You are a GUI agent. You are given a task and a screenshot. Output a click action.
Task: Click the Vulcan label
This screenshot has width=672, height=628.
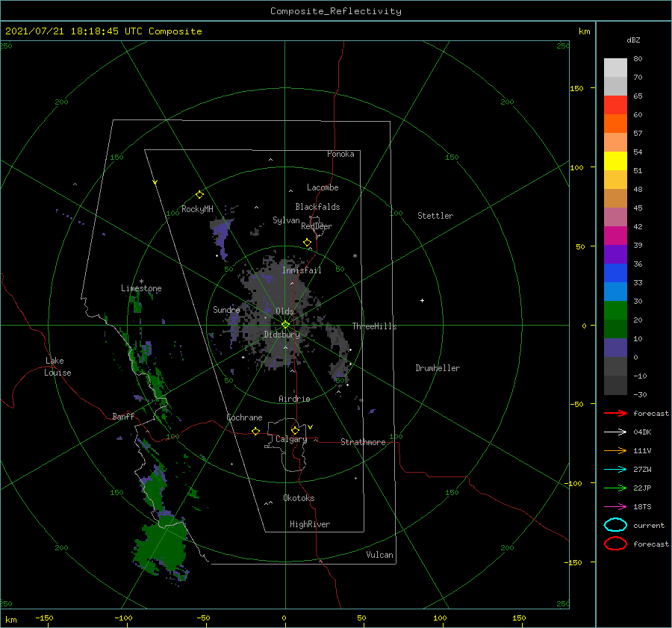(380, 555)
